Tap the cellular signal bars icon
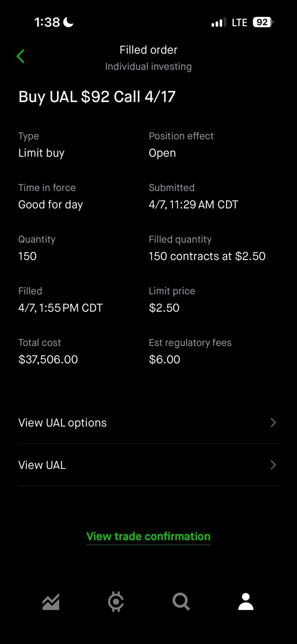The height and width of the screenshot is (644, 297). [219, 22]
